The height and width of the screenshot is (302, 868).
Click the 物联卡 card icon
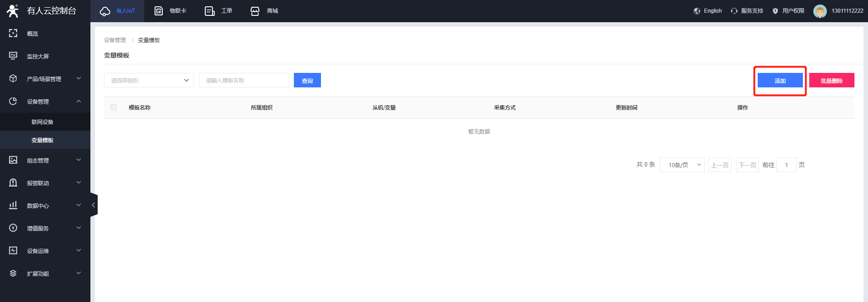159,11
